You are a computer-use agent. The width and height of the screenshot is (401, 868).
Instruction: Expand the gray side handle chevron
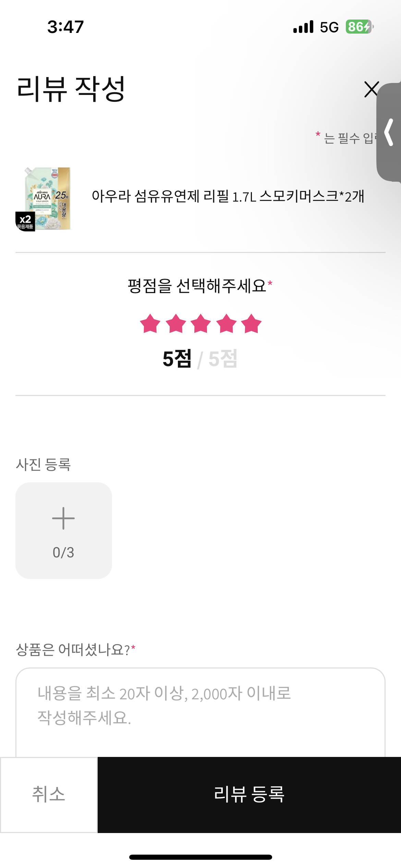point(389,132)
